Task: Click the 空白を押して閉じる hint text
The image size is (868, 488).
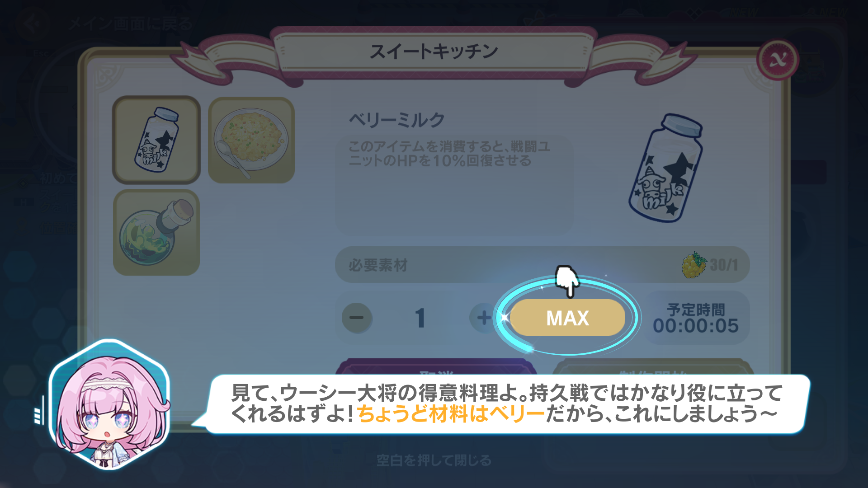Action: coord(434,460)
